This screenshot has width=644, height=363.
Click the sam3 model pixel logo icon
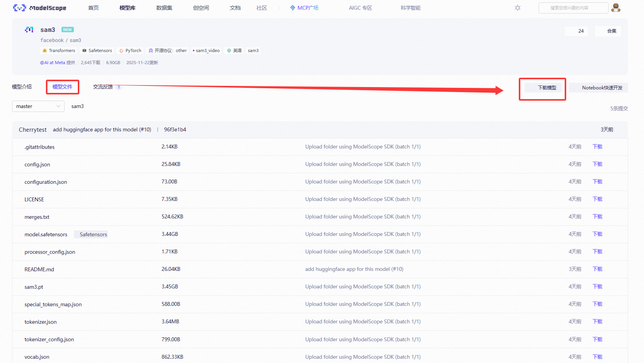(29, 30)
